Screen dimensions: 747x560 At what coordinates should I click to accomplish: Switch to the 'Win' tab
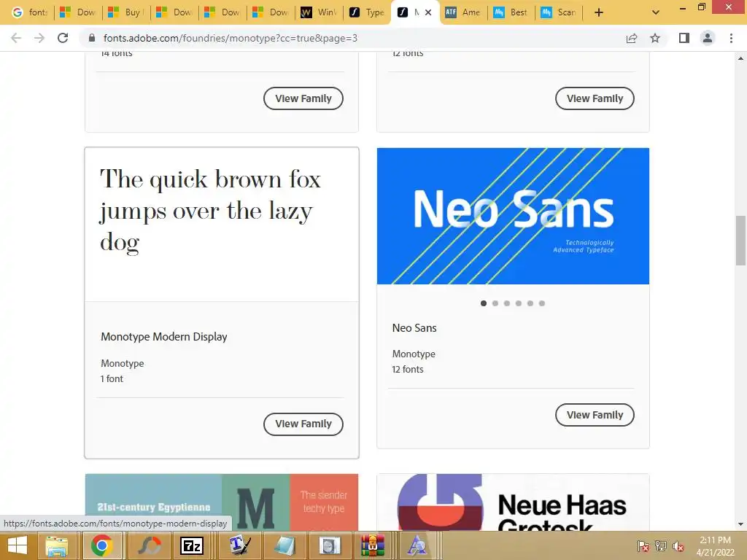(x=319, y=12)
